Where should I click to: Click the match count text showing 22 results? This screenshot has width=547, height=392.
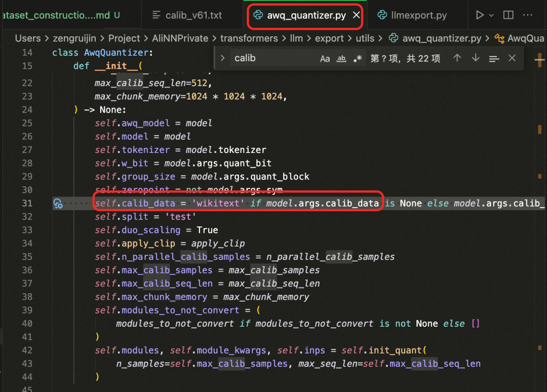(x=405, y=58)
